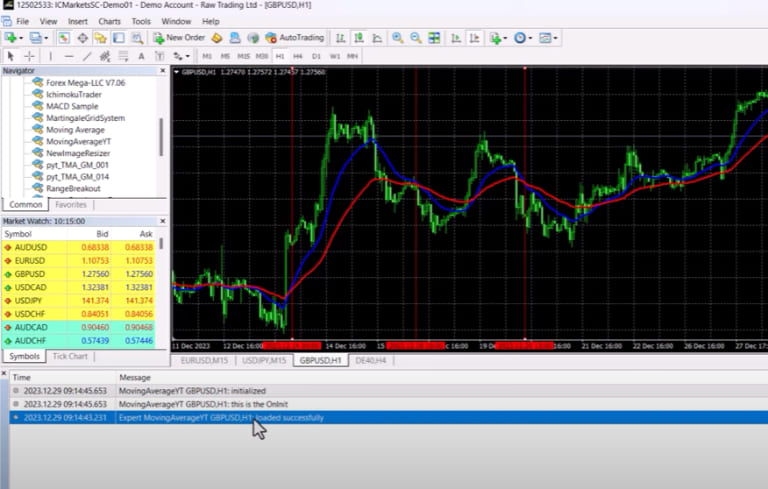Click the zoom in magnifier icon
768x489 pixels.
[x=398, y=37]
